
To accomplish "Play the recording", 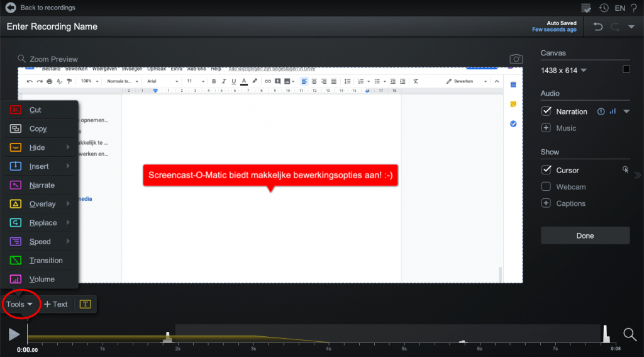I will coord(14,334).
